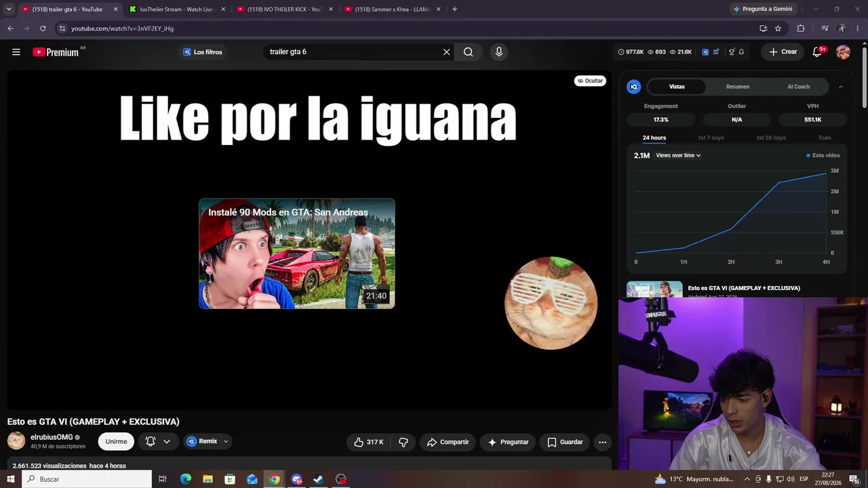This screenshot has height=488, width=868.
Task: Select the 1st 7 days range
Action: pyautogui.click(x=711, y=138)
